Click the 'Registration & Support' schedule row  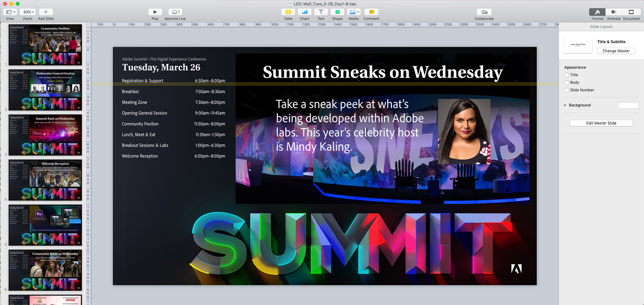173,81
